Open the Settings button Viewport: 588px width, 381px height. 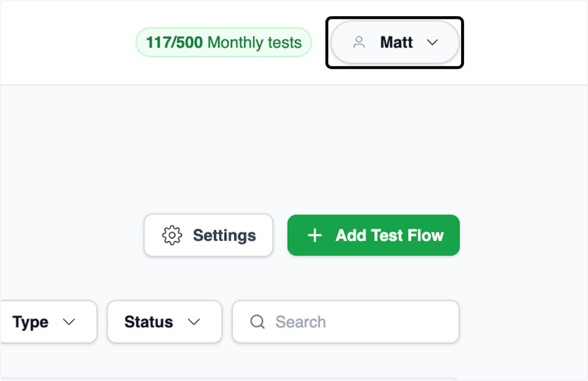coord(208,235)
